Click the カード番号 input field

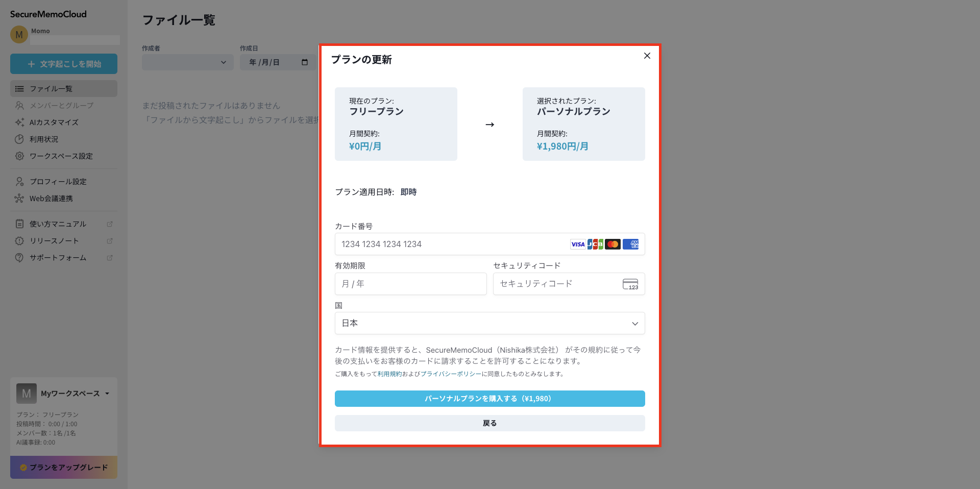(452, 244)
